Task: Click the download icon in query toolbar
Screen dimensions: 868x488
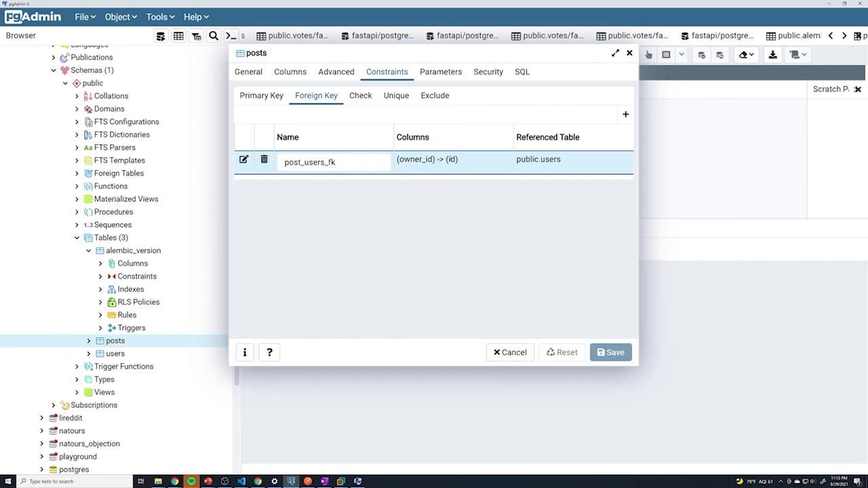Action: [772, 55]
